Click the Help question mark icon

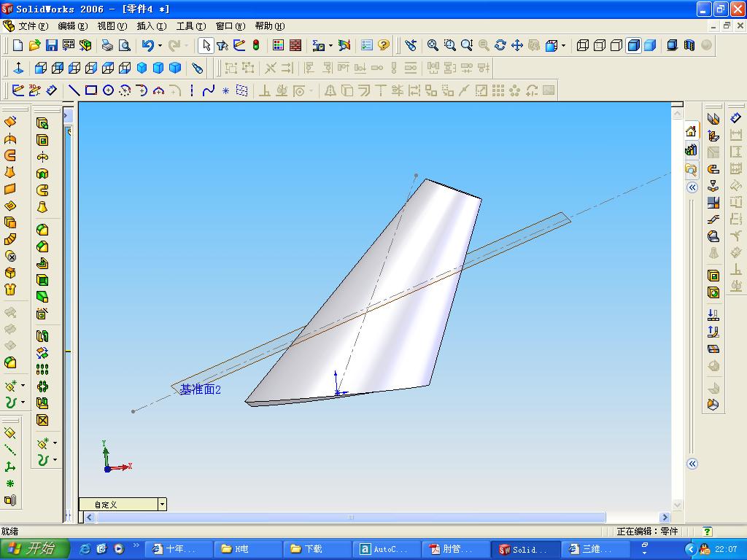(384, 45)
